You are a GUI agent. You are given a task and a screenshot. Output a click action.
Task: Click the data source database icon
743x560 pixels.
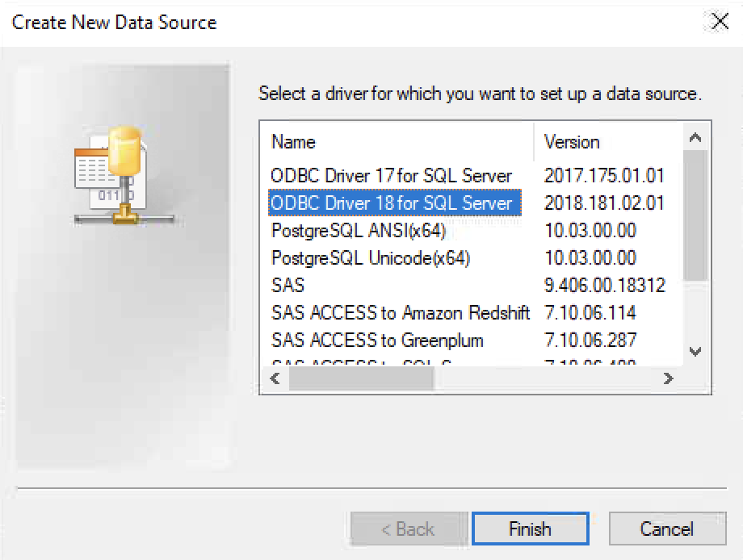pos(124,175)
